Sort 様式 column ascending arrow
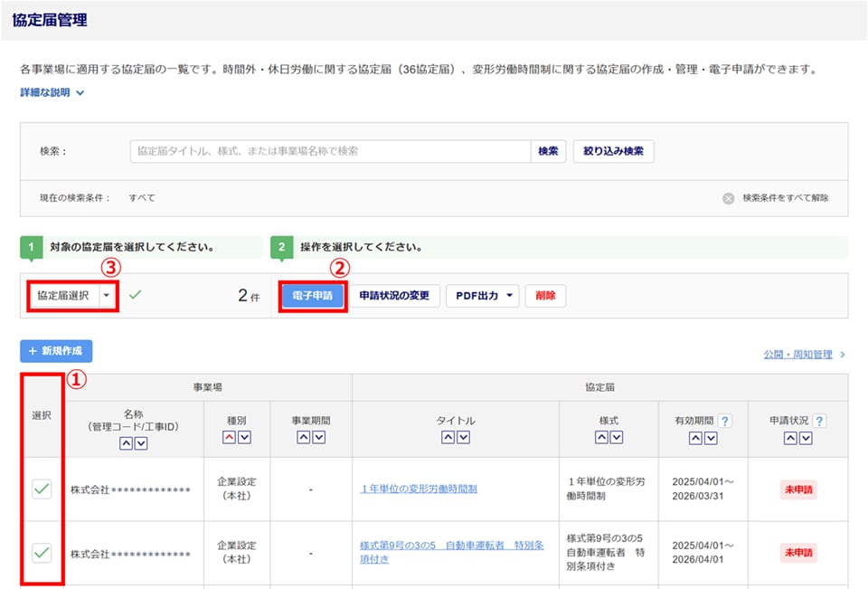The image size is (868, 589). pyautogui.click(x=602, y=437)
